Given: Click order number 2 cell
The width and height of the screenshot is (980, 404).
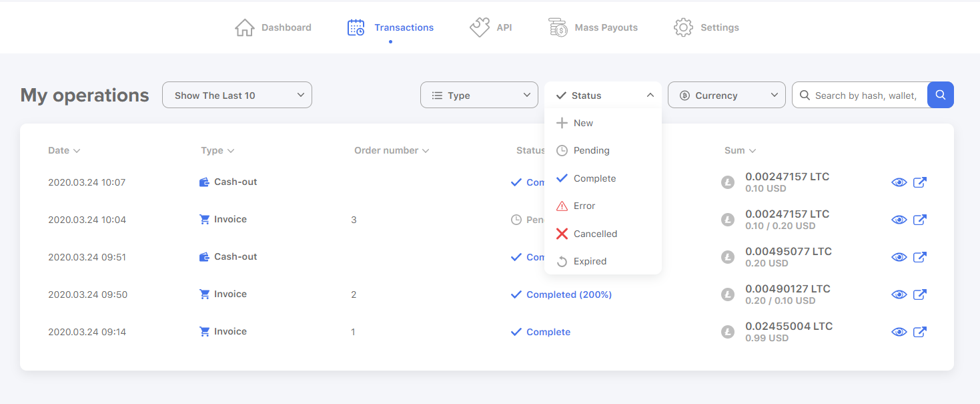Looking at the screenshot, I should pyautogui.click(x=354, y=294).
